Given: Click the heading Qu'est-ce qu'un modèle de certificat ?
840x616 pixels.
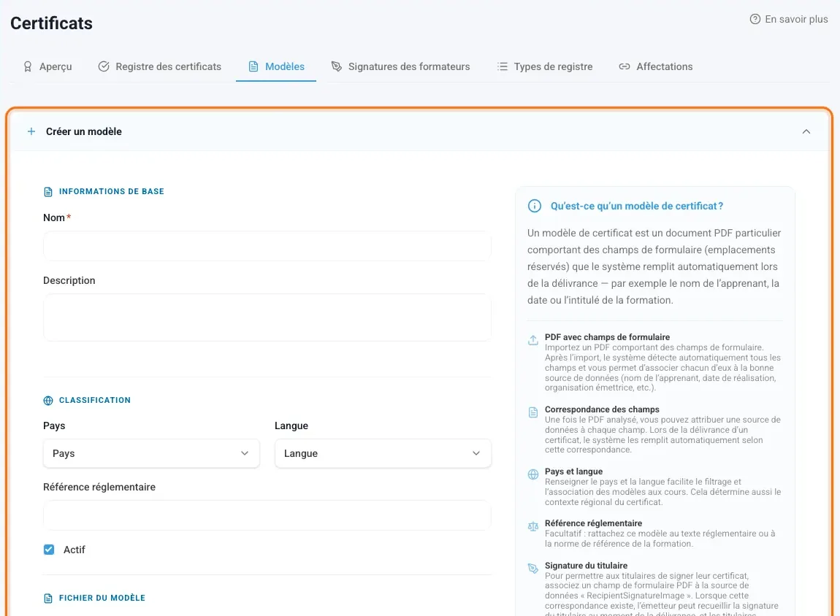Looking at the screenshot, I should [x=637, y=206].
